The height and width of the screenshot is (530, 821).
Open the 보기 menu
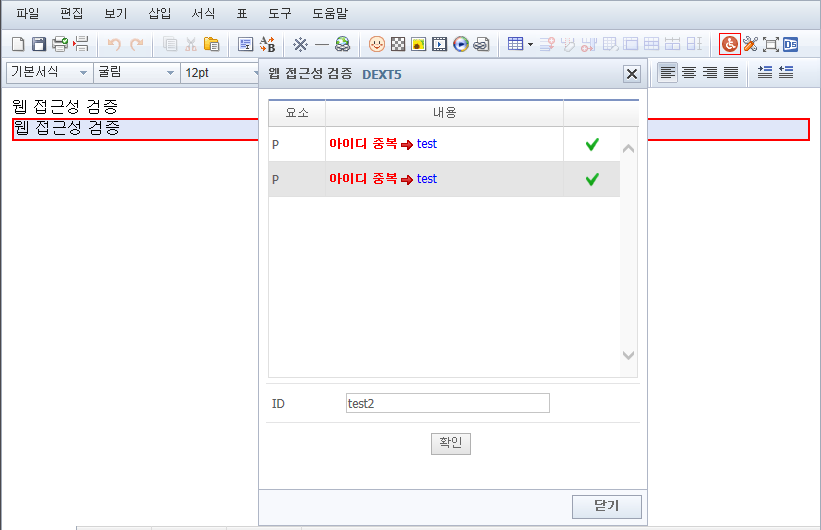[x=116, y=14]
